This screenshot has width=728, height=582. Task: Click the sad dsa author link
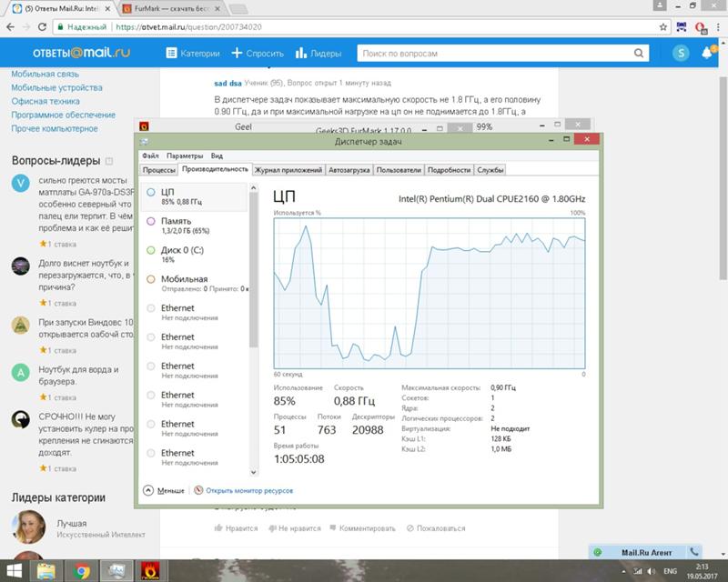coord(227,83)
